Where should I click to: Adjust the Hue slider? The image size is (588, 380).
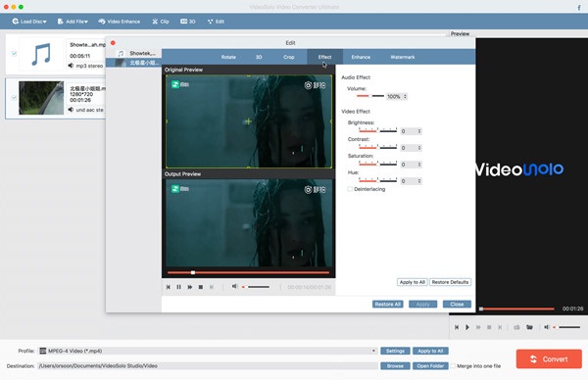377,180
